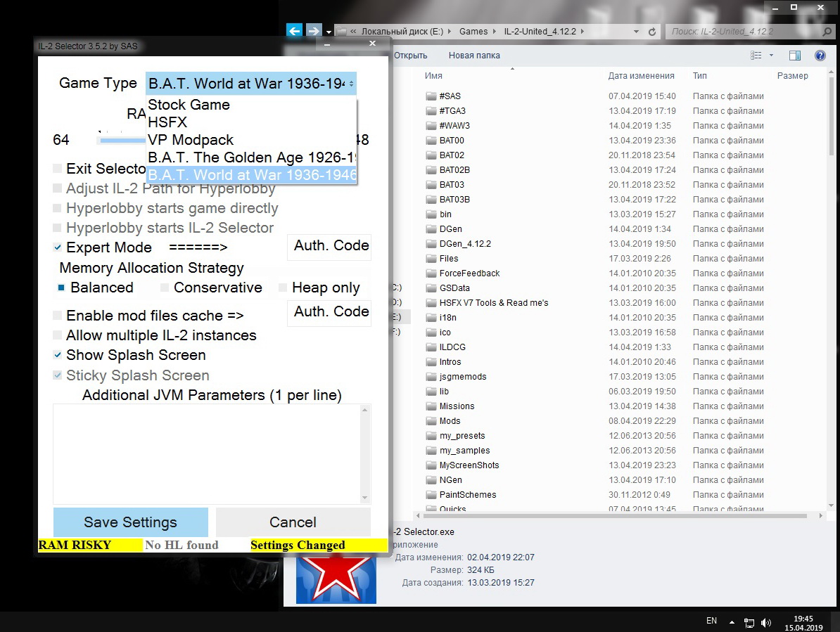The image size is (840, 632).
Task: Click the Cancel button
Action: coord(293,522)
